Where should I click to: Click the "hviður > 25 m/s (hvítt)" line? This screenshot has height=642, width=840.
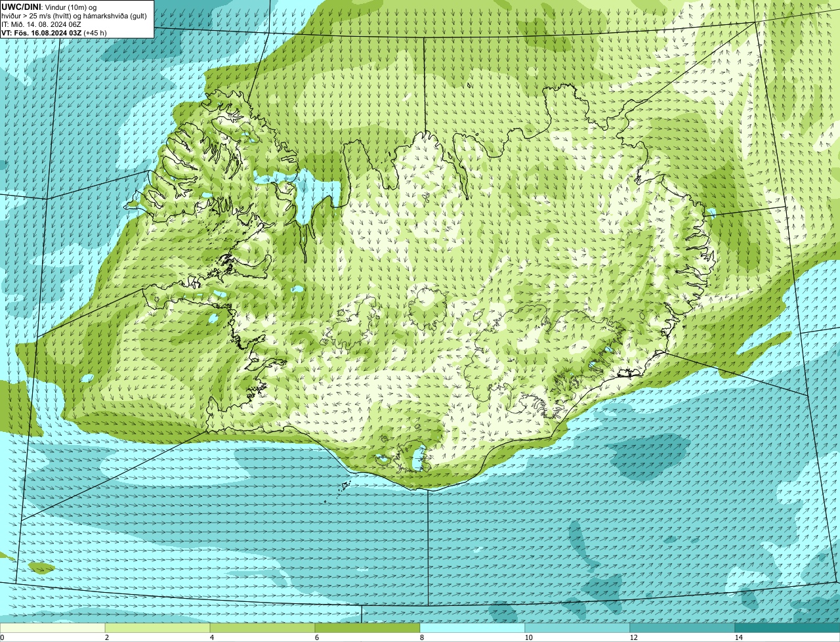tap(75, 16)
